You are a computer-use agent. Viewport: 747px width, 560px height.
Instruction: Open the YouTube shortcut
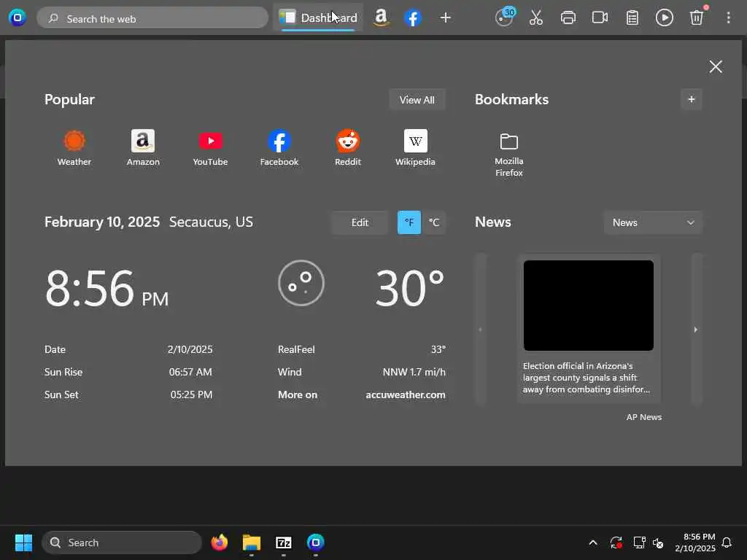210,148
